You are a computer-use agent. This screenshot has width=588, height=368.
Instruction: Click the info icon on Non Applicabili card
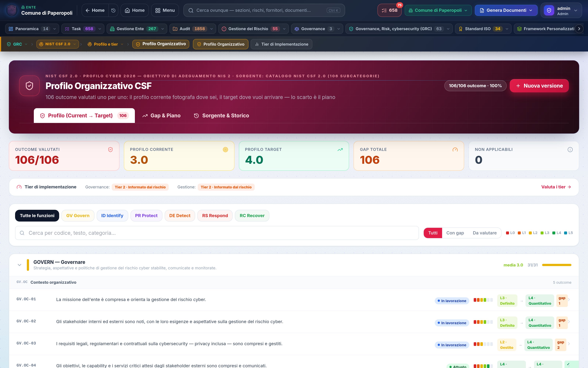tap(570, 150)
